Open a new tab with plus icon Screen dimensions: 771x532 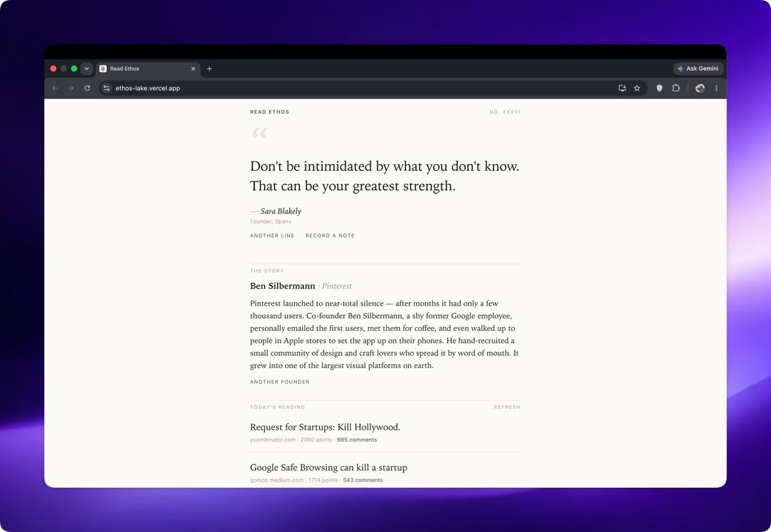(x=209, y=69)
